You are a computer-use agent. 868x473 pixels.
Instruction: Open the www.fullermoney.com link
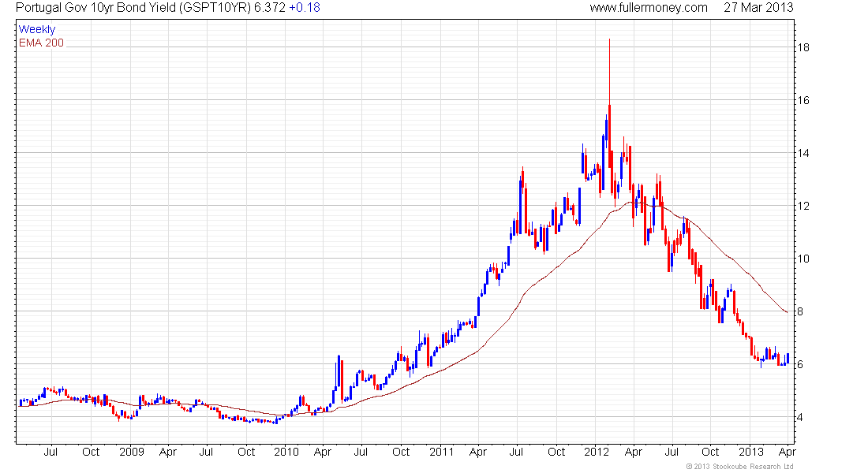coord(648,7)
